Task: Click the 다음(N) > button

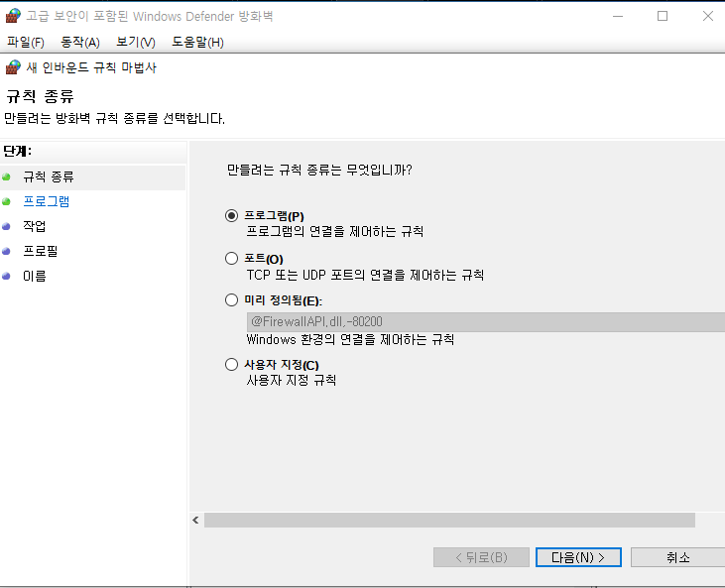Action: 578,557
